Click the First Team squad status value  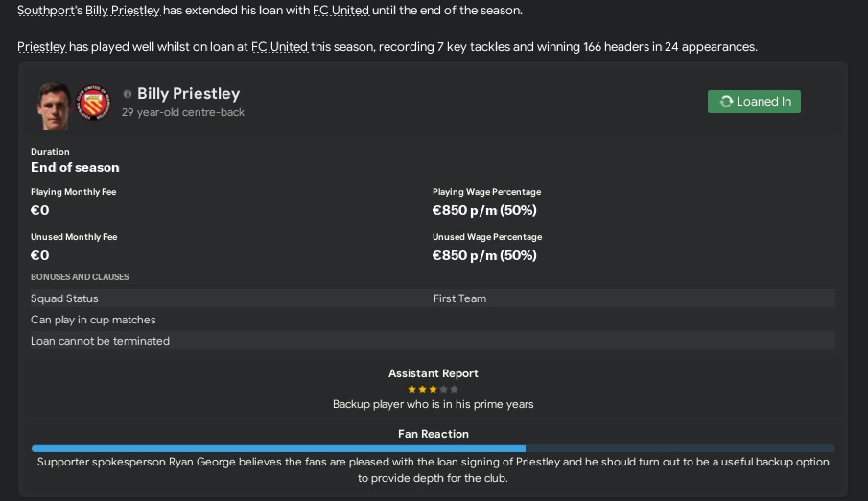tap(459, 298)
